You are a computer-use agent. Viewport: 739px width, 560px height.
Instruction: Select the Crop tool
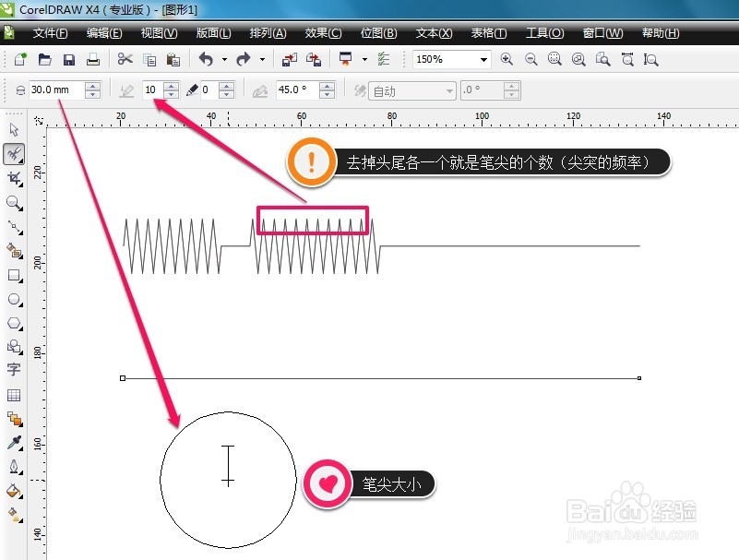click(14, 178)
